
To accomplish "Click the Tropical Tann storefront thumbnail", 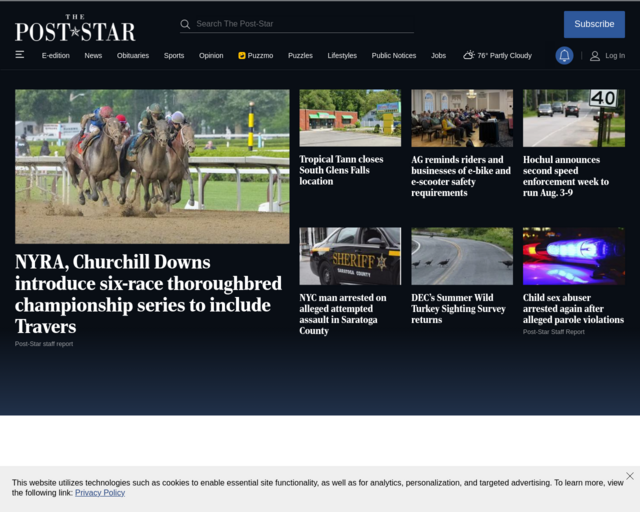I will 350,118.
